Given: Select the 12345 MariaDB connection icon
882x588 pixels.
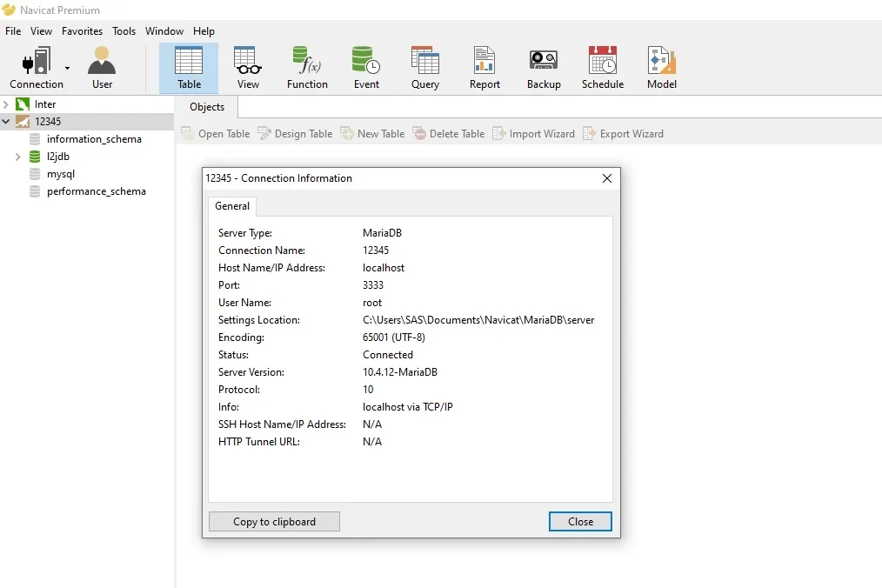Looking at the screenshot, I should [x=23, y=121].
